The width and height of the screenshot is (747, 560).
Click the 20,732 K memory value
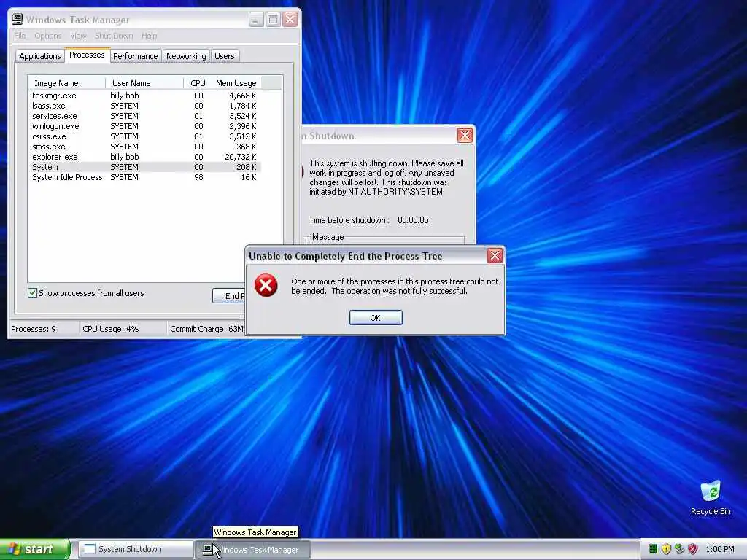(241, 157)
